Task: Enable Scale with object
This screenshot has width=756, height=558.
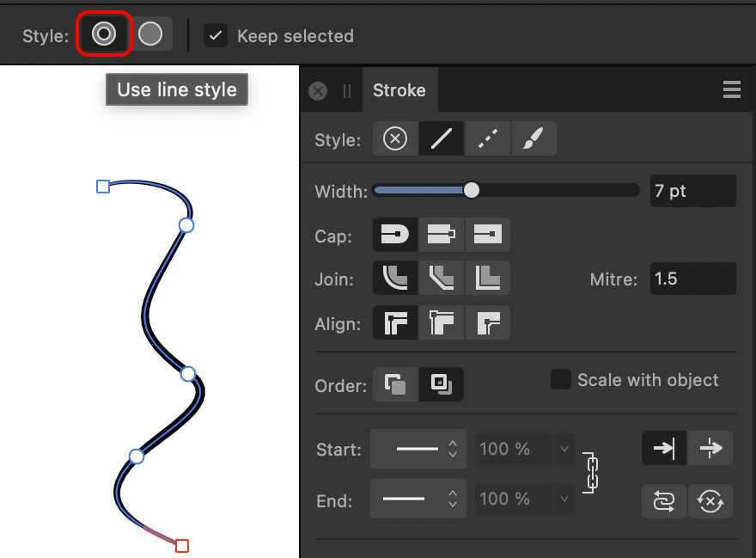Action: click(560, 378)
